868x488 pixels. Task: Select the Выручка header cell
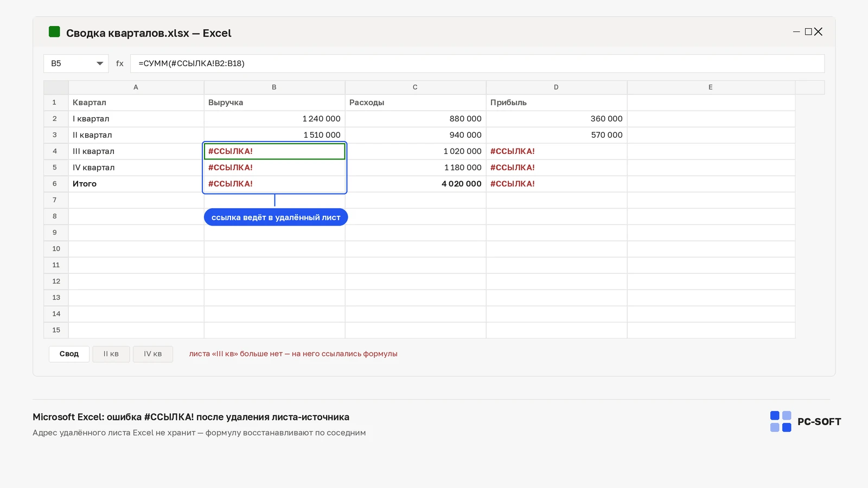[275, 102]
